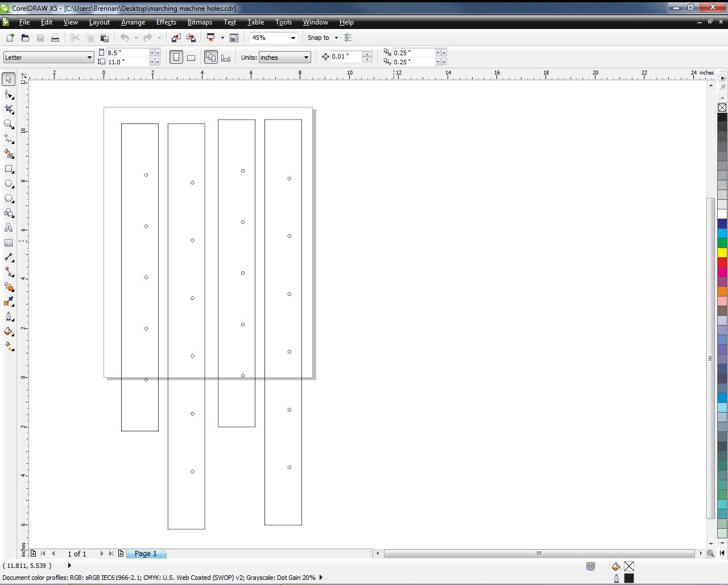This screenshot has height=585, width=728.
Task: Open the Arrange menu
Action: coord(133,22)
